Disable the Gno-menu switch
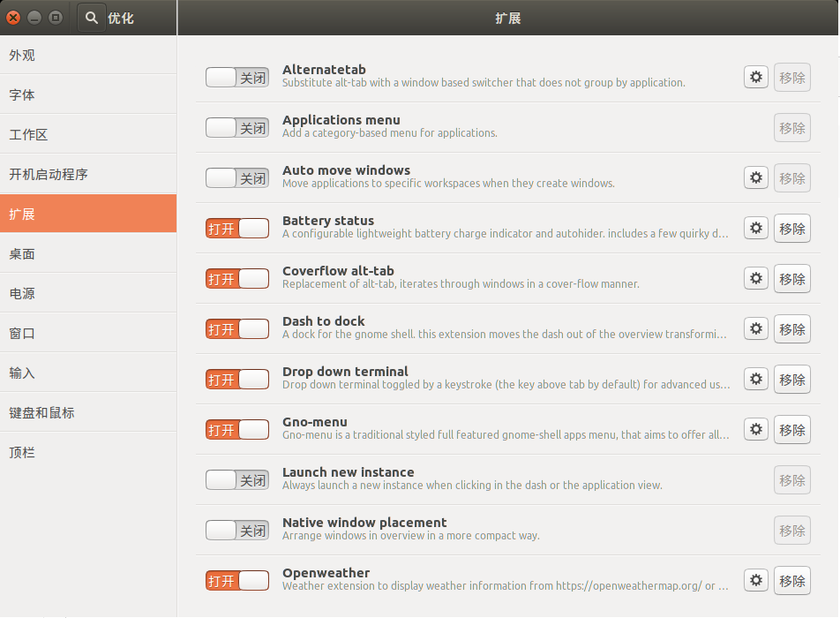 pos(237,430)
